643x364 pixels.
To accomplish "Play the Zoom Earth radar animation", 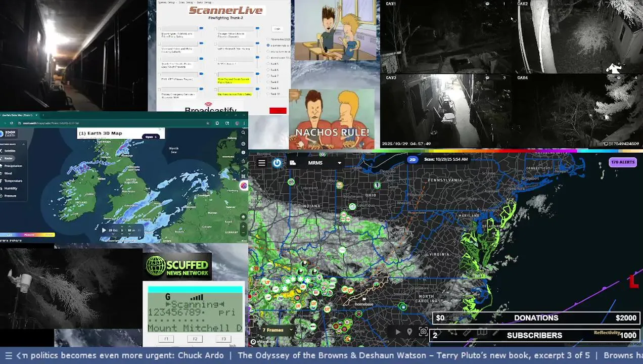I will click(x=104, y=230).
